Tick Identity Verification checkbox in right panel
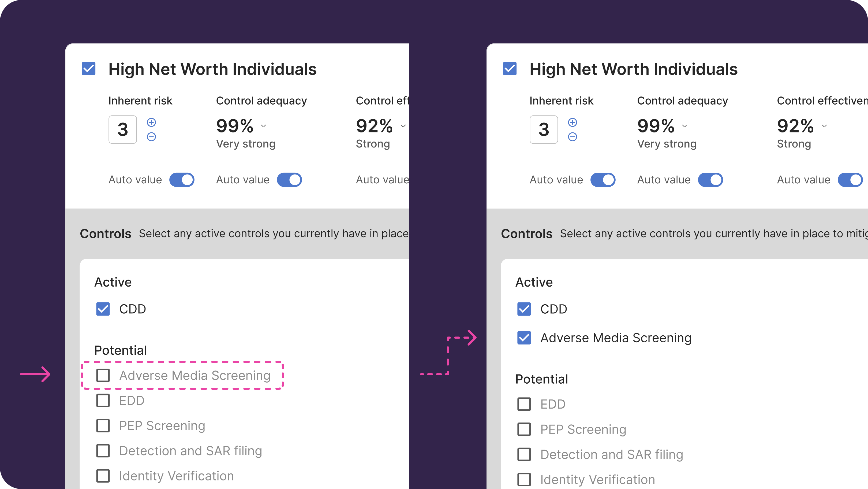Viewport: 868px width, 489px height. click(x=524, y=480)
